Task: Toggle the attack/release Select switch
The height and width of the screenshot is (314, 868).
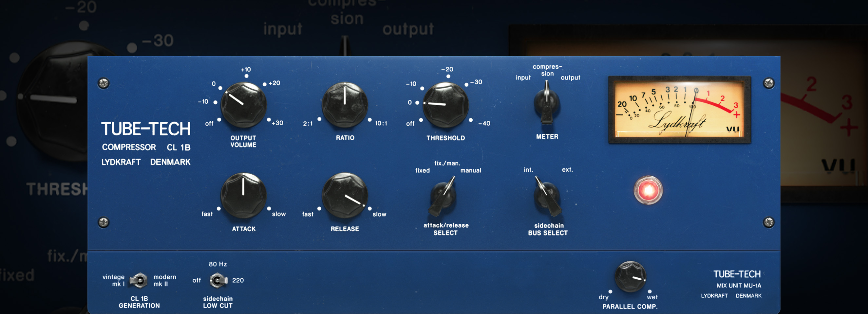Action: [x=443, y=196]
